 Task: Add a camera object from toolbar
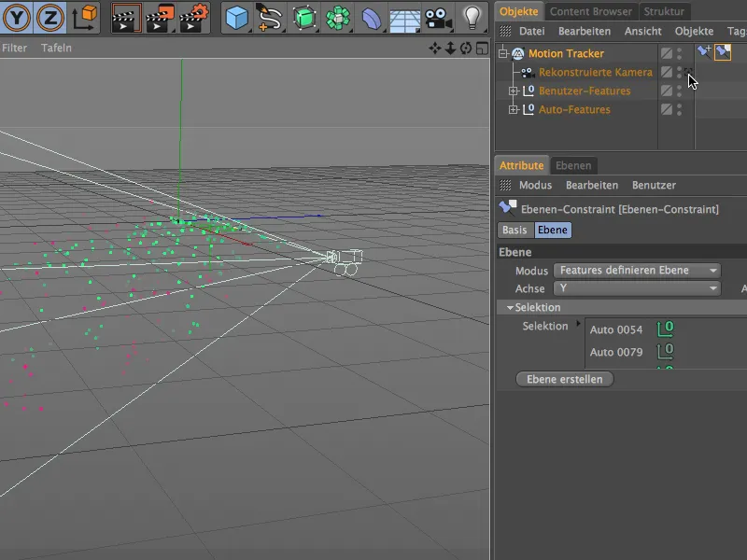click(438, 18)
